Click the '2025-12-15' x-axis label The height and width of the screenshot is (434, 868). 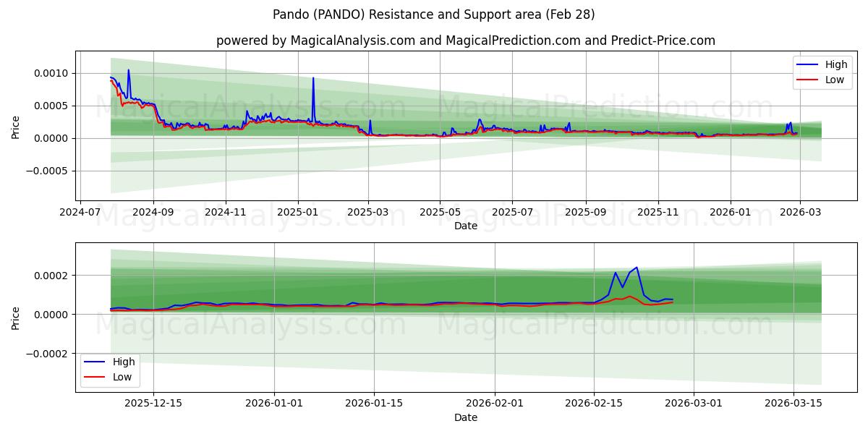154,404
